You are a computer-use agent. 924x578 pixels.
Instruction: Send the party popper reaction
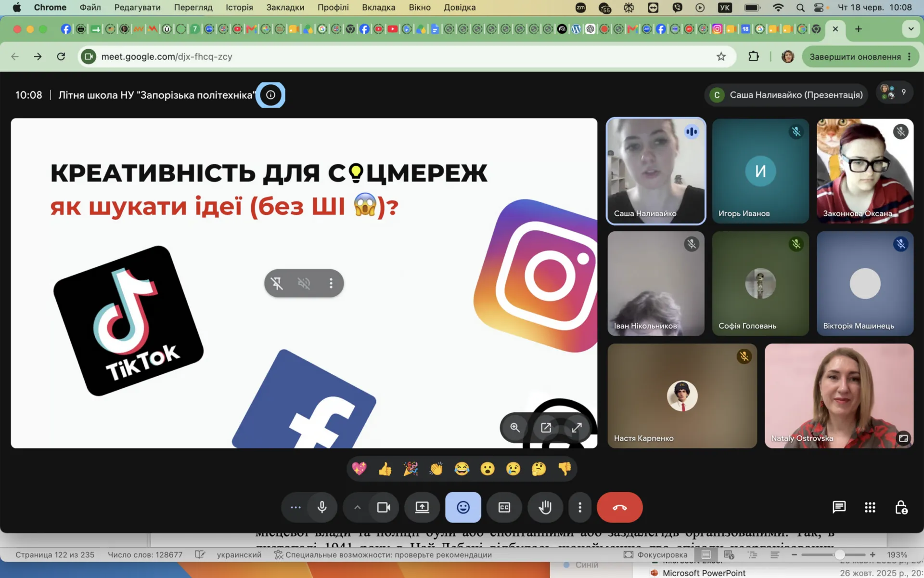(x=411, y=469)
